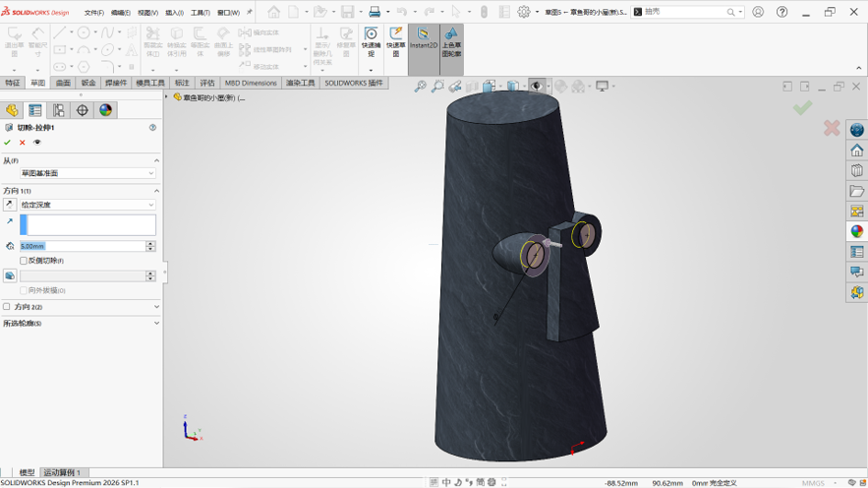868x488 pixels.
Task: Open the DisplayManager color ball tab
Action: [x=105, y=110]
